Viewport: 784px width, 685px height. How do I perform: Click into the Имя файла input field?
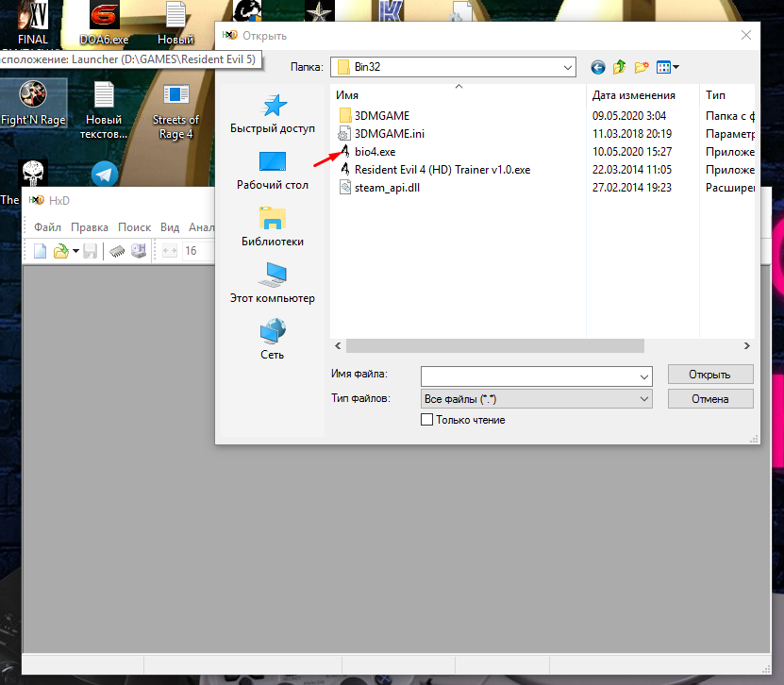[x=529, y=376]
